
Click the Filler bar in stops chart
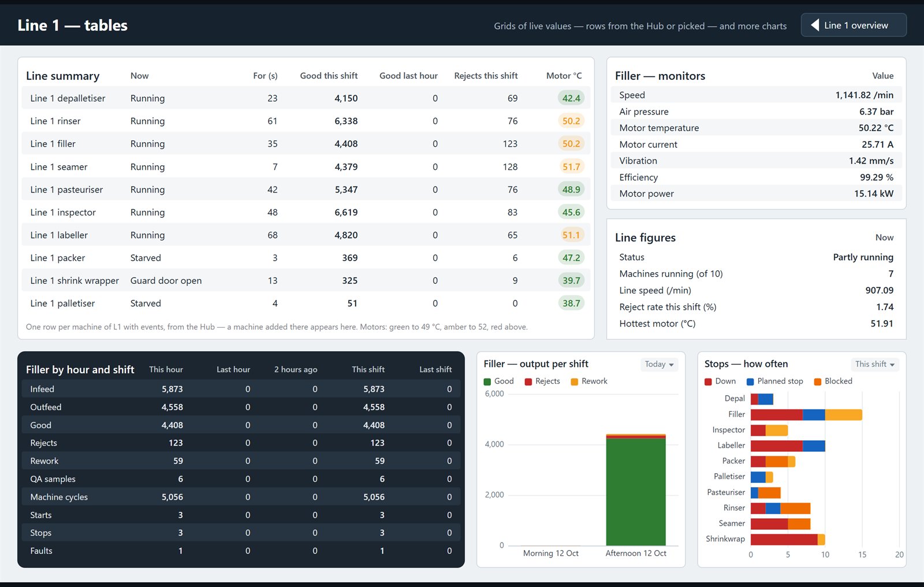pyautogui.click(x=806, y=414)
